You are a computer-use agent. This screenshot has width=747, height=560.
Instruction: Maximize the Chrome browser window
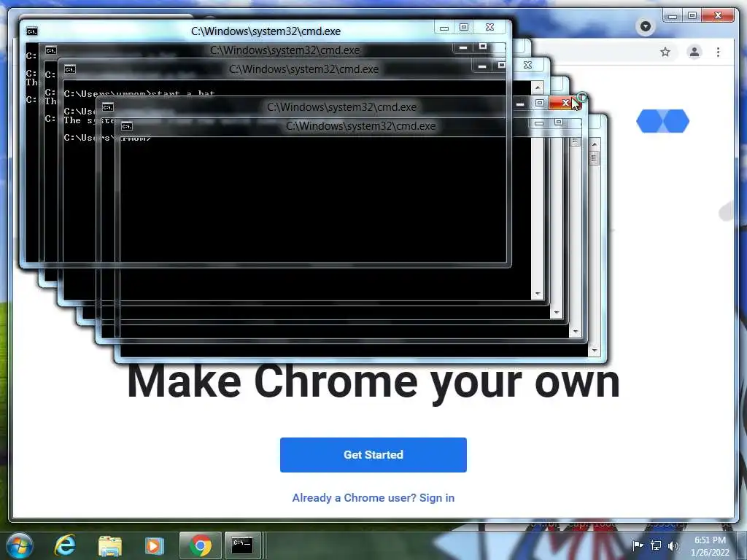click(x=692, y=16)
